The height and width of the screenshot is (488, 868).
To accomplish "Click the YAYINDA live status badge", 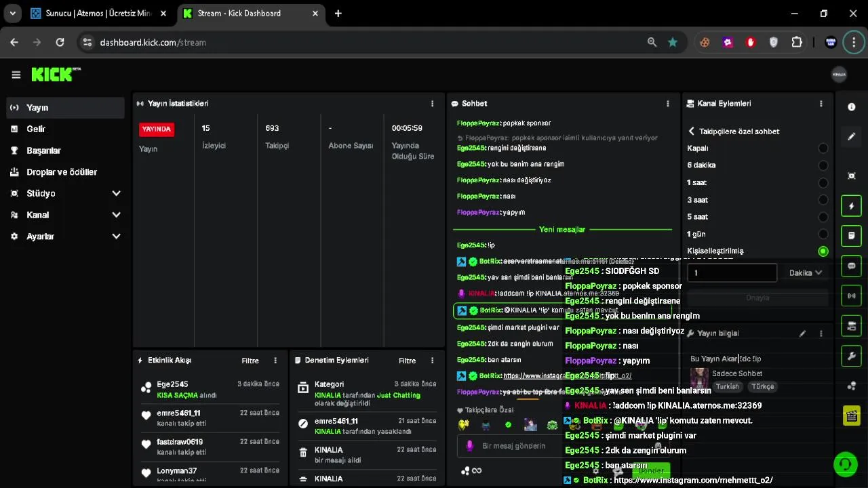I will point(157,129).
